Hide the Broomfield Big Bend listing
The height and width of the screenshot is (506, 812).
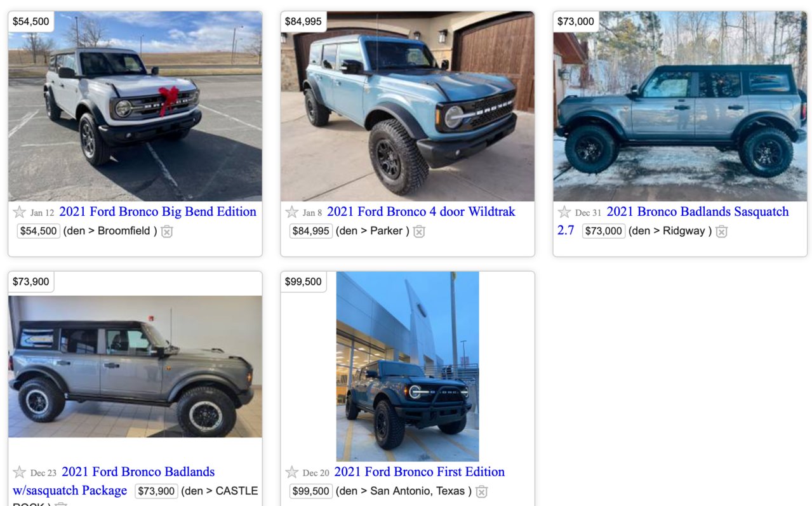pyautogui.click(x=167, y=231)
